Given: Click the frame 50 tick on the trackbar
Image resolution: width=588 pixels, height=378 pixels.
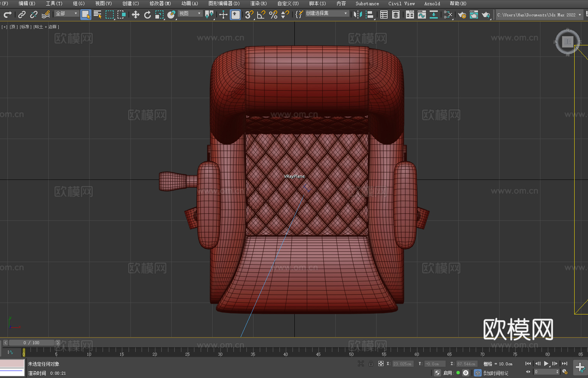Looking at the screenshot, I should 351,352.
